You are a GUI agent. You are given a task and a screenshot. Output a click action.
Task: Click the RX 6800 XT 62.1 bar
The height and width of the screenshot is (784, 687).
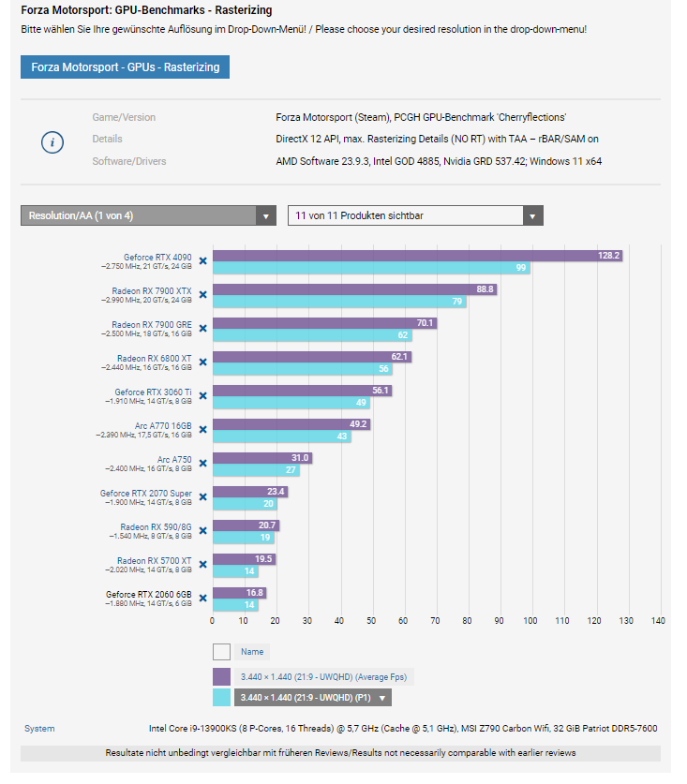click(x=312, y=357)
